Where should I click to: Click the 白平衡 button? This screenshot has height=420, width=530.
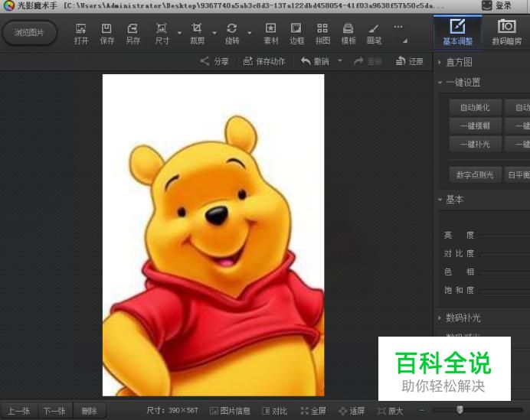[518, 174]
